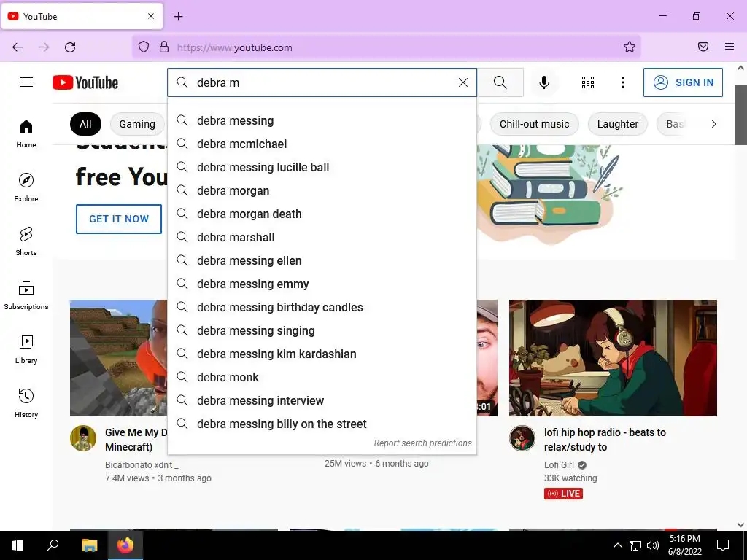Choose suggestion "debra morgan death"
This screenshot has height=560, width=747.
tap(322, 214)
